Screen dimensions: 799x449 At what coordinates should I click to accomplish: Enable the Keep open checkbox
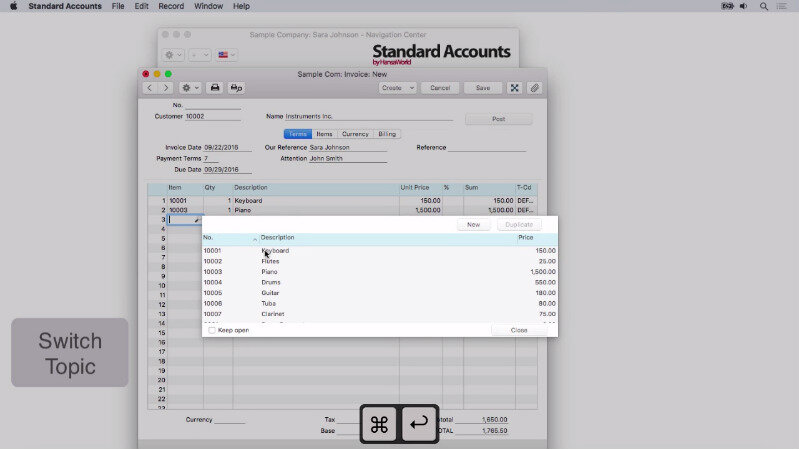[x=212, y=330]
